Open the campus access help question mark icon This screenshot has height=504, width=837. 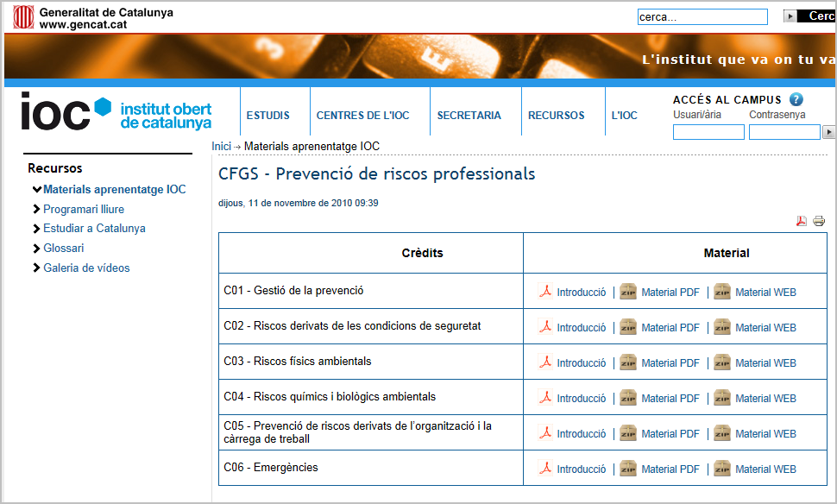796,99
